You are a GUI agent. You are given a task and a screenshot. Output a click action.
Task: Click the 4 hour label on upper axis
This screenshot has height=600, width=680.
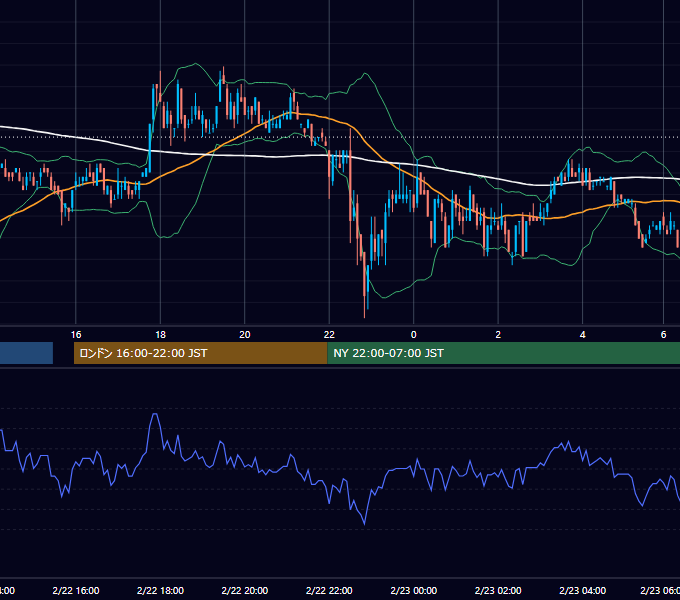point(582,335)
